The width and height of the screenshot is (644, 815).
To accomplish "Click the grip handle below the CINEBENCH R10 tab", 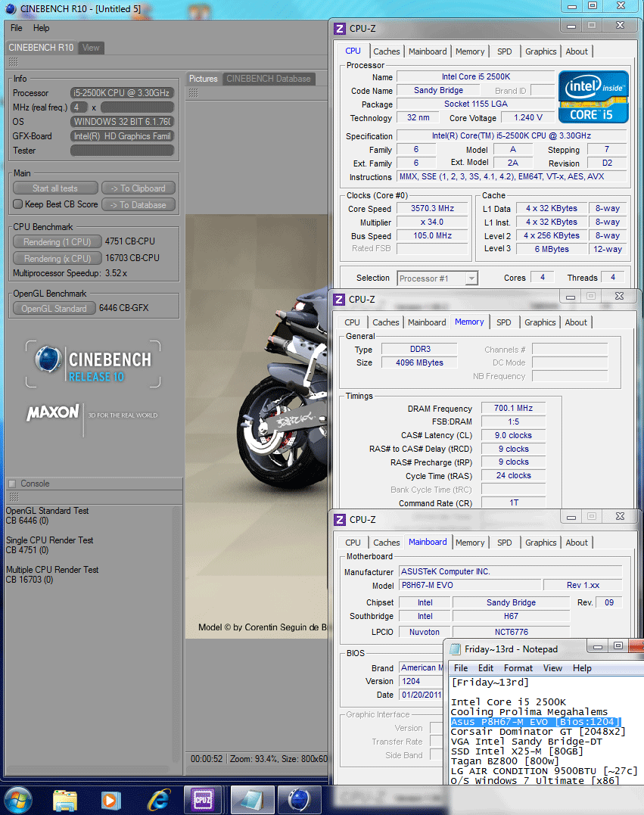I will 14,62.
